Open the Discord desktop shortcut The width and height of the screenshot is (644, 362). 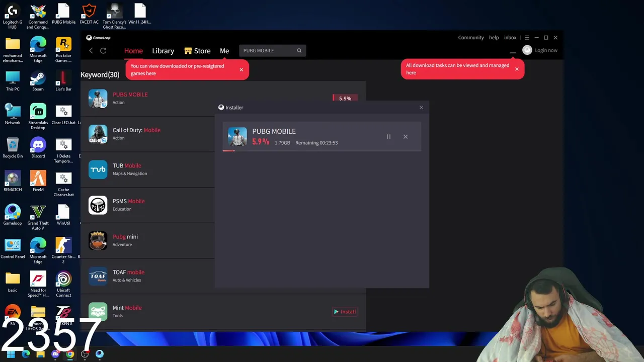(38, 148)
